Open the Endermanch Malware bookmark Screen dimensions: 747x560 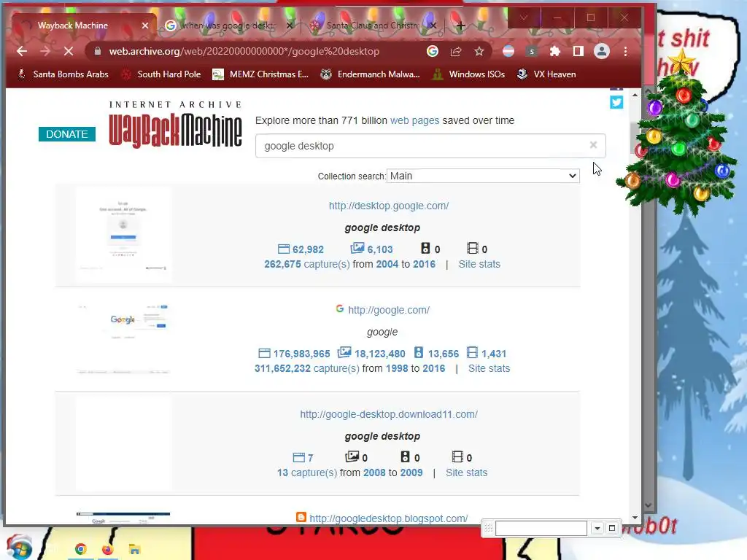370,74
